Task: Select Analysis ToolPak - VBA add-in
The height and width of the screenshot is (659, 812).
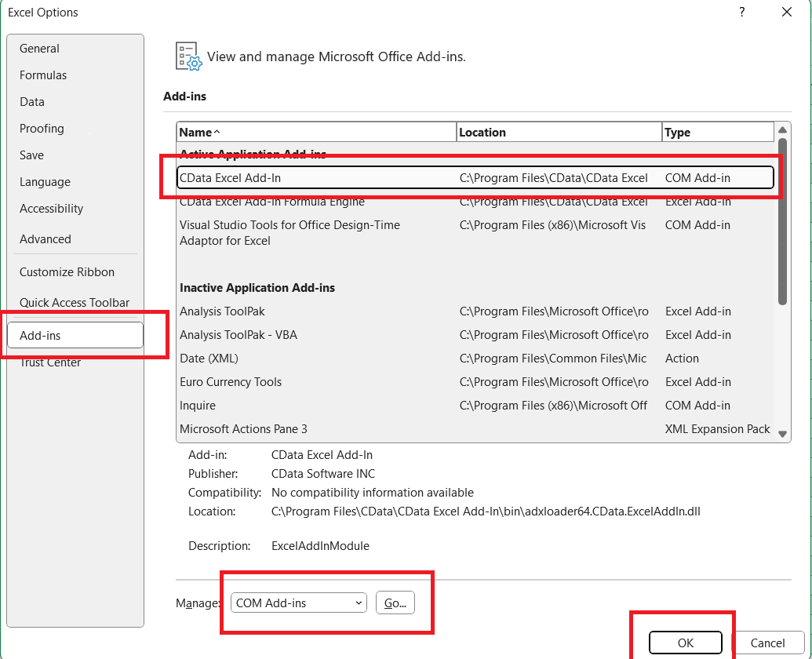Action: click(x=475, y=335)
